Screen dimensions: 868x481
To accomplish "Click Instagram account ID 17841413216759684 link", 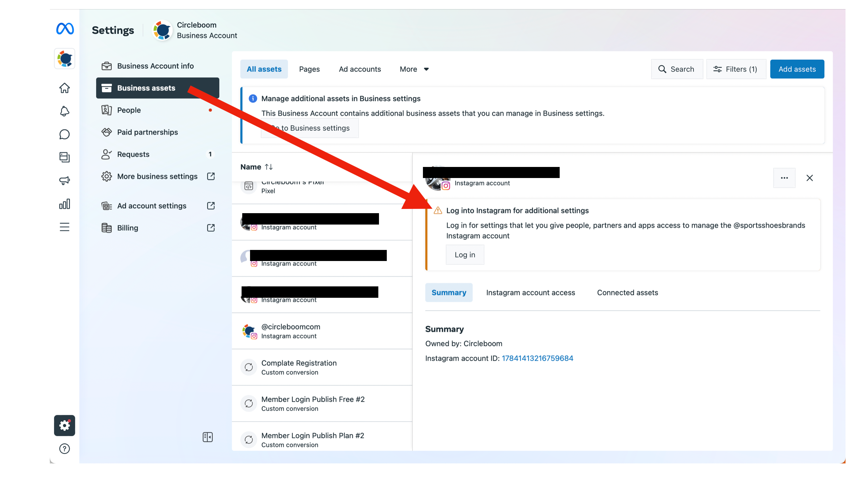I will 538,358.
